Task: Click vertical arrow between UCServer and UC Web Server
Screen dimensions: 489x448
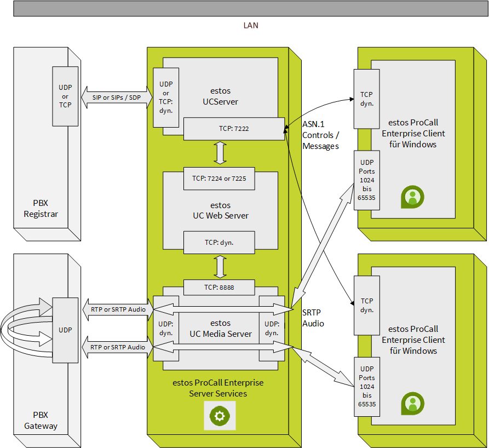Action: click(x=220, y=153)
